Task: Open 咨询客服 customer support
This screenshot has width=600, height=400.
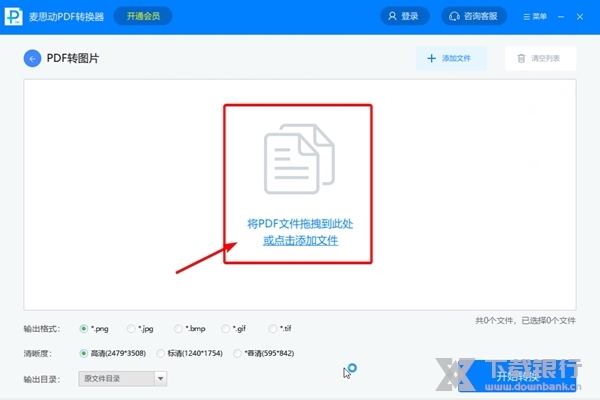Action: coord(474,16)
